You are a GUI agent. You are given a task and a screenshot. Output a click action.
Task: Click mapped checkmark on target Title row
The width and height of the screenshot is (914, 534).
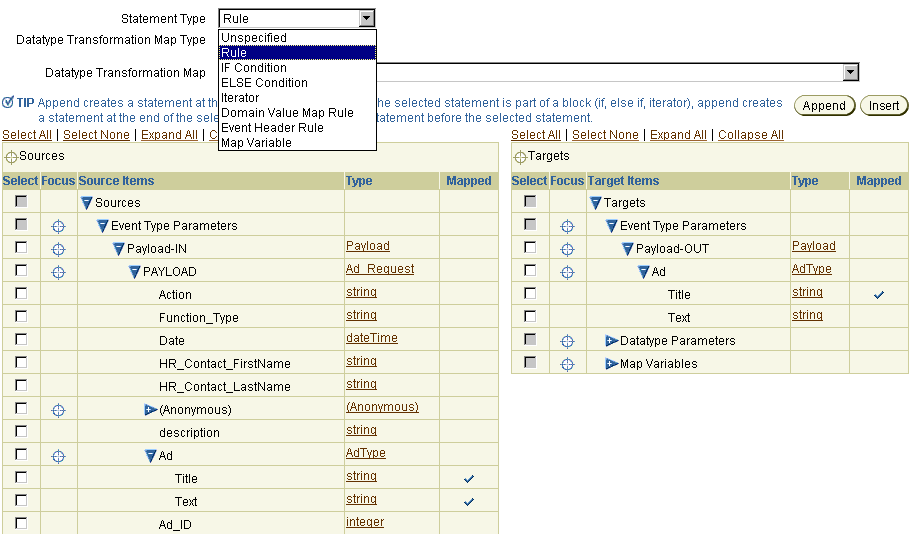878,294
